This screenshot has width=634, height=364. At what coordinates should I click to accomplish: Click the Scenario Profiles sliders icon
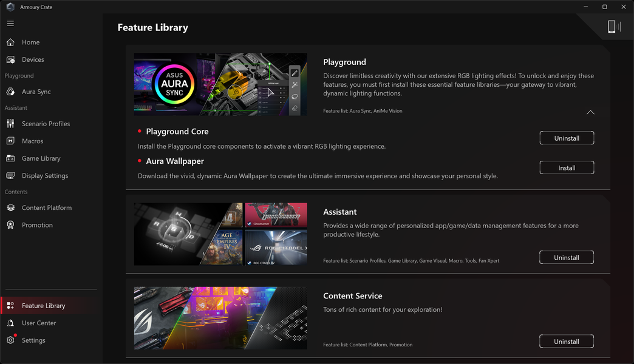[x=10, y=124]
